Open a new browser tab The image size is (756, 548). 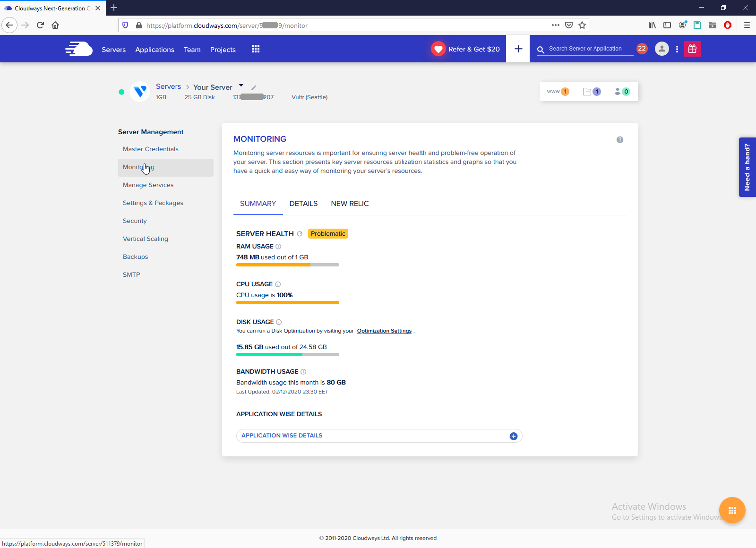114,8
